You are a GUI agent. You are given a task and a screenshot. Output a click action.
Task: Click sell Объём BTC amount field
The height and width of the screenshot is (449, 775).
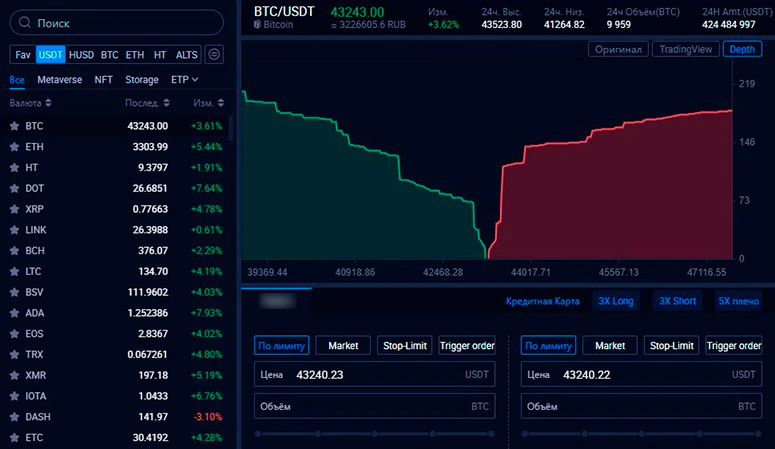(x=642, y=406)
